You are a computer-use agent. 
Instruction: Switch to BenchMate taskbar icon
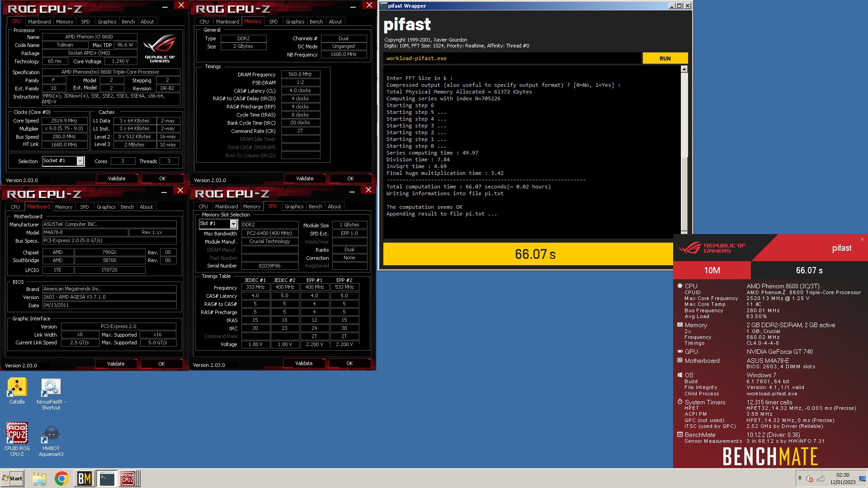click(x=84, y=479)
